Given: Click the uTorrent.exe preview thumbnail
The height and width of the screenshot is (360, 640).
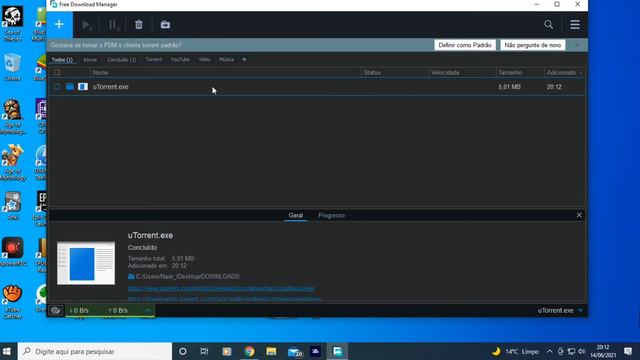Looking at the screenshot, I should [86, 263].
